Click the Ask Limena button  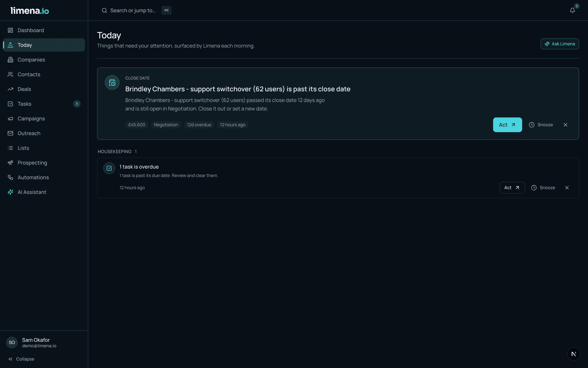(560, 44)
